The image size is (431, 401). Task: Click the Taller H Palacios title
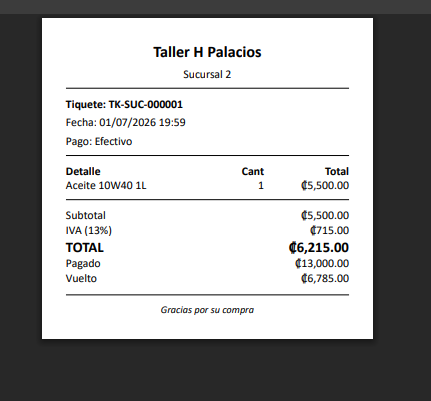point(207,52)
